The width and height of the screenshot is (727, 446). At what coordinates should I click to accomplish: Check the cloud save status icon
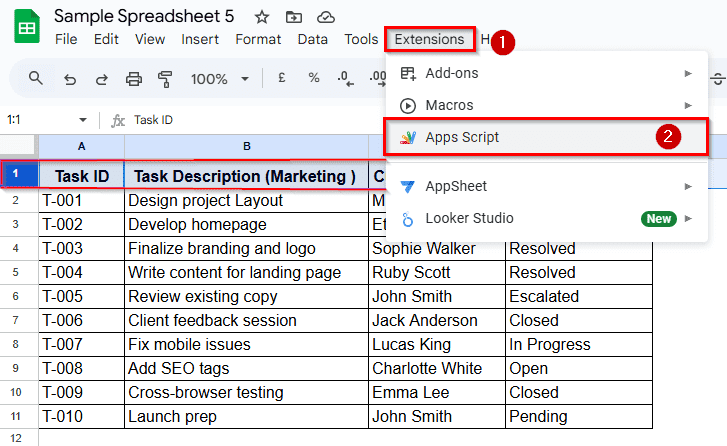click(x=325, y=17)
